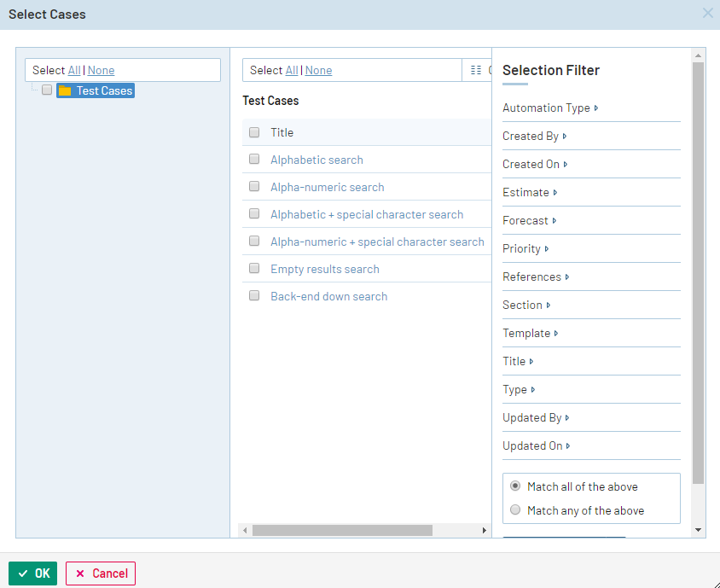Open the Template filter options
Image resolution: width=720 pixels, height=588 pixels.
530,333
